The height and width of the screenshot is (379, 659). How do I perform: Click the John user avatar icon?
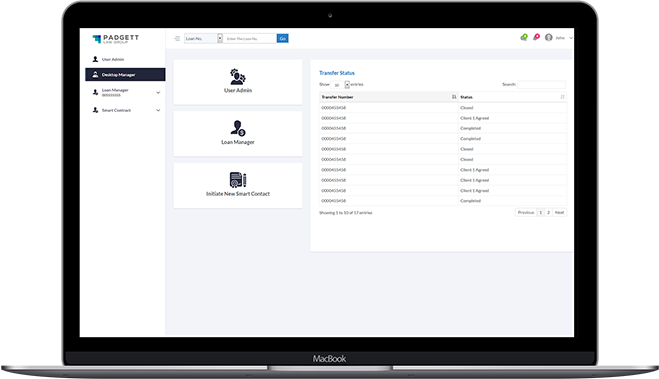click(x=548, y=37)
